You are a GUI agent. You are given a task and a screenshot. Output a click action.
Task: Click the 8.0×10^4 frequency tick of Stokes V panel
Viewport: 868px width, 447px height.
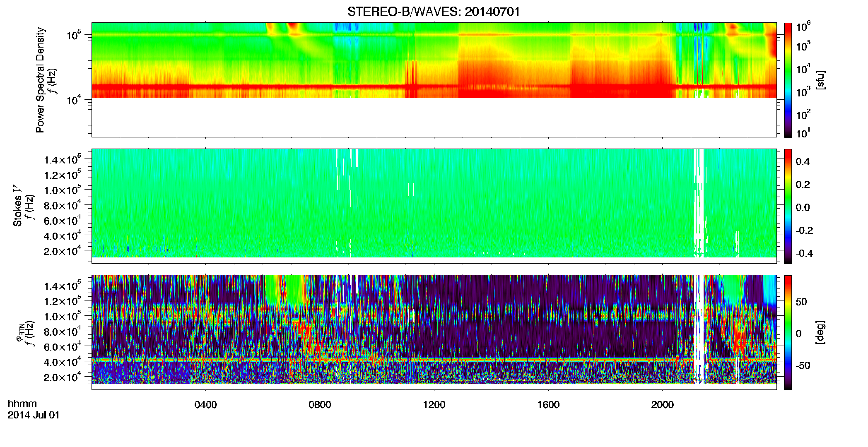[x=63, y=205]
